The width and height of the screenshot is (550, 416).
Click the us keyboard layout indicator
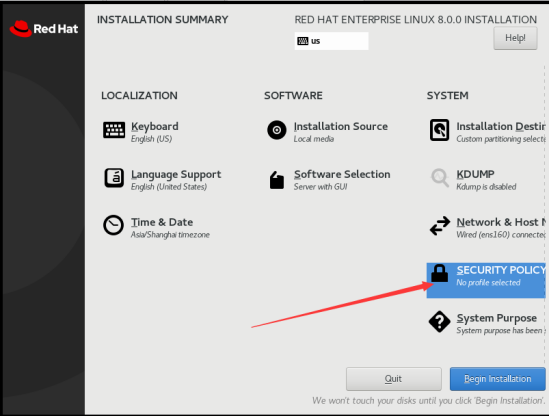click(x=331, y=41)
